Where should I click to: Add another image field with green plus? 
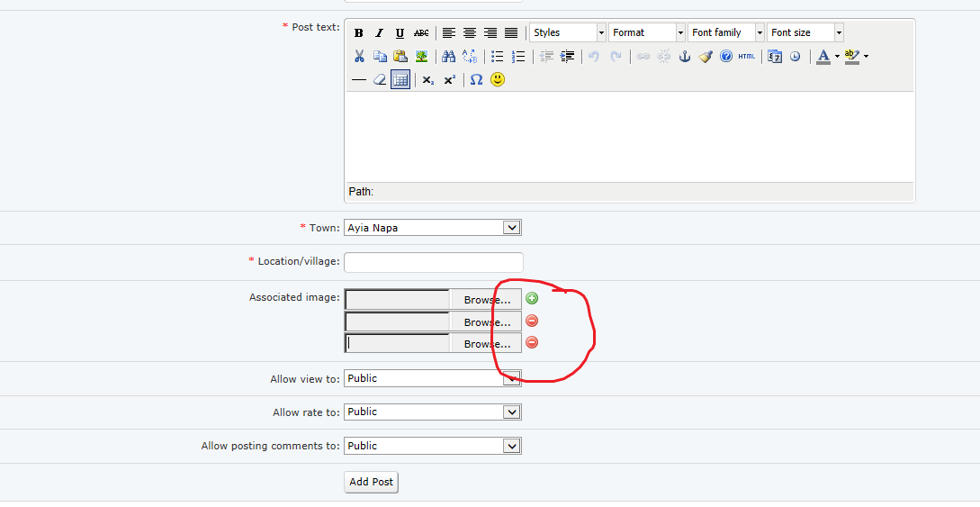click(532, 298)
